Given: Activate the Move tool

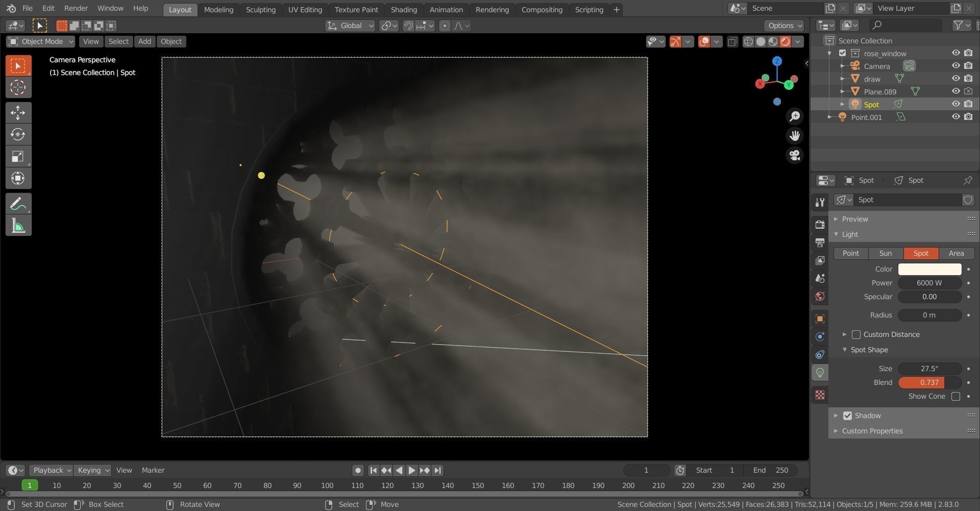Looking at the screenshot, I should tap(18, 112).
